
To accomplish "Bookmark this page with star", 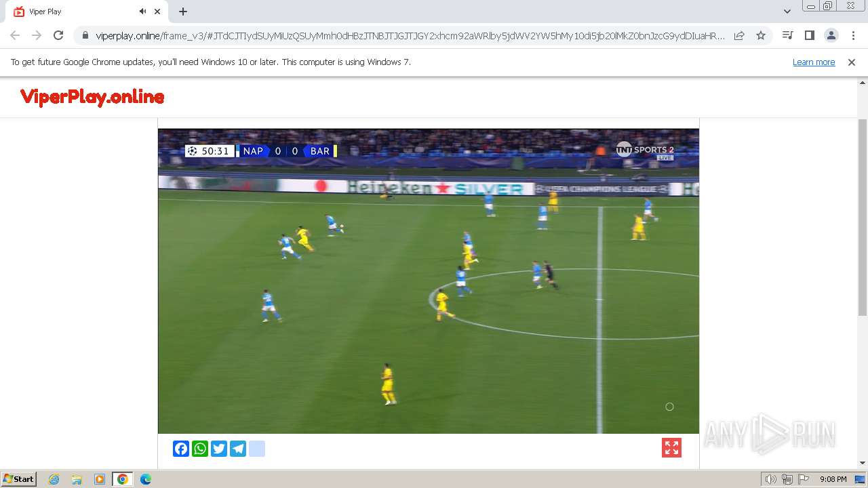I will [761, 35].
